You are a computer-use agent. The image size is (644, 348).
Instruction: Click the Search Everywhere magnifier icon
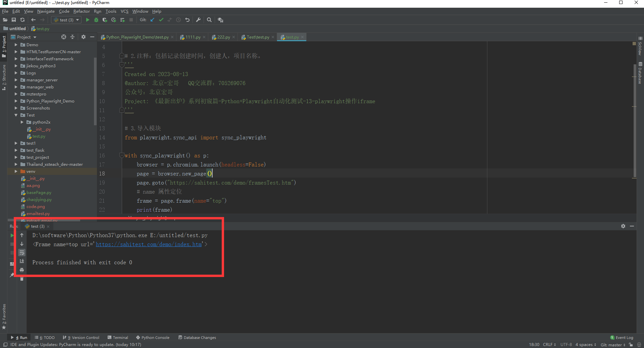[x=209, y=20]
